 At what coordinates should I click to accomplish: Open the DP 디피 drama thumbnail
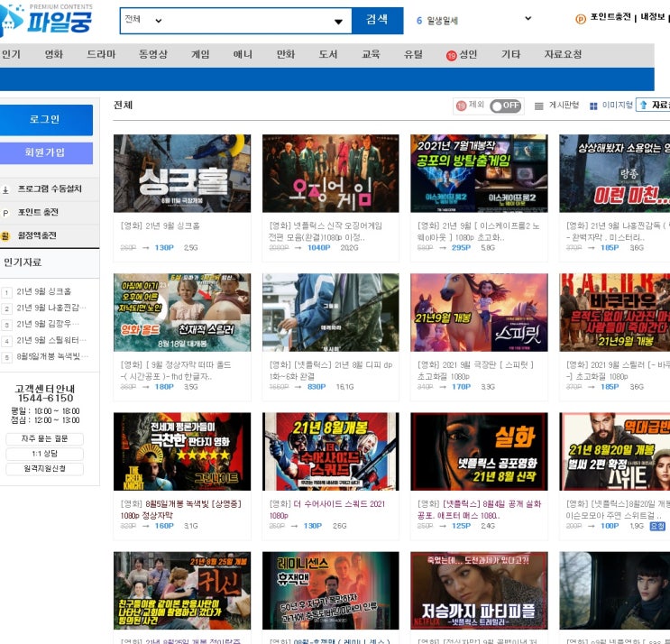(x=331, y=313)
